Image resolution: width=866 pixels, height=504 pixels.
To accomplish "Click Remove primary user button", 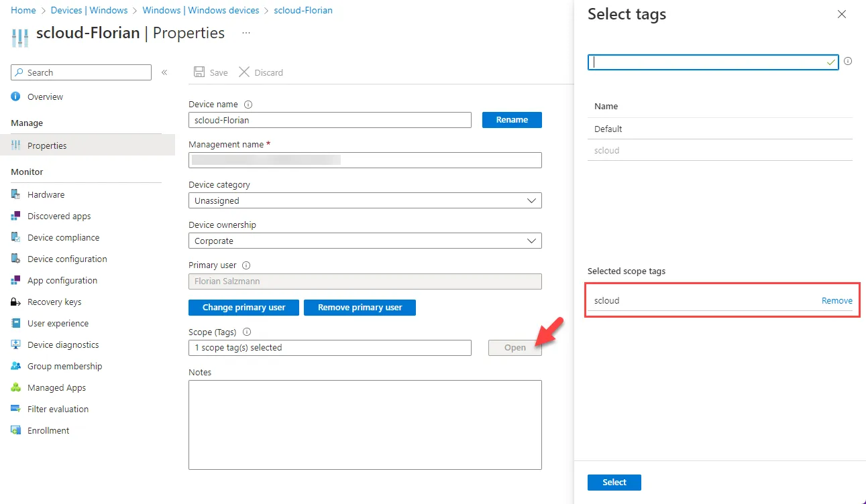I will [360, 308].
